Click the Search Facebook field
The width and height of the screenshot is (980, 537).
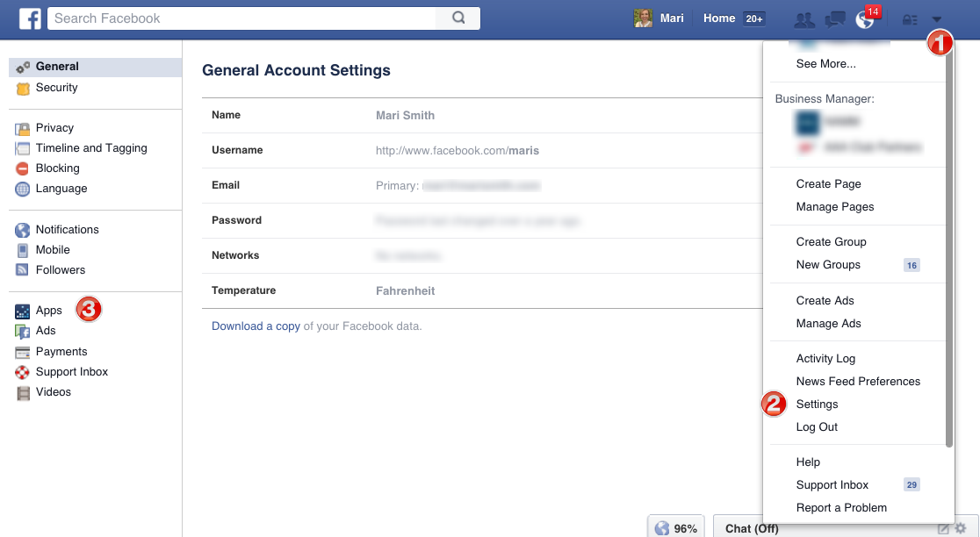(241, 18)
